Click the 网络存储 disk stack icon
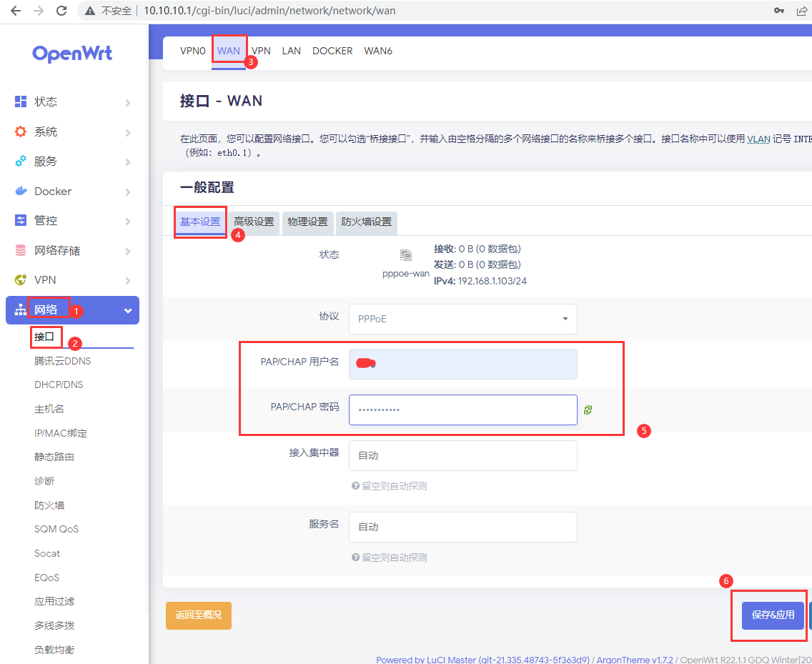The height and width of the screenshot is (664, 812). (x=21, y=251)
